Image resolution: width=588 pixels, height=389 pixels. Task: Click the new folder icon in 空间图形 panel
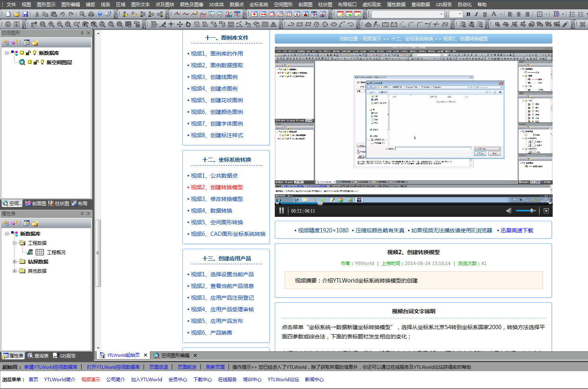(35, 43)
